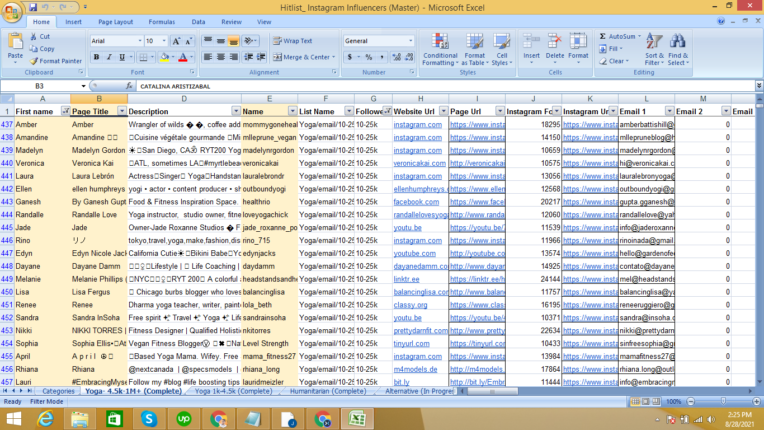764x430 pixels.
Task: Apply fill color to the cell
Action: [165, 57]
